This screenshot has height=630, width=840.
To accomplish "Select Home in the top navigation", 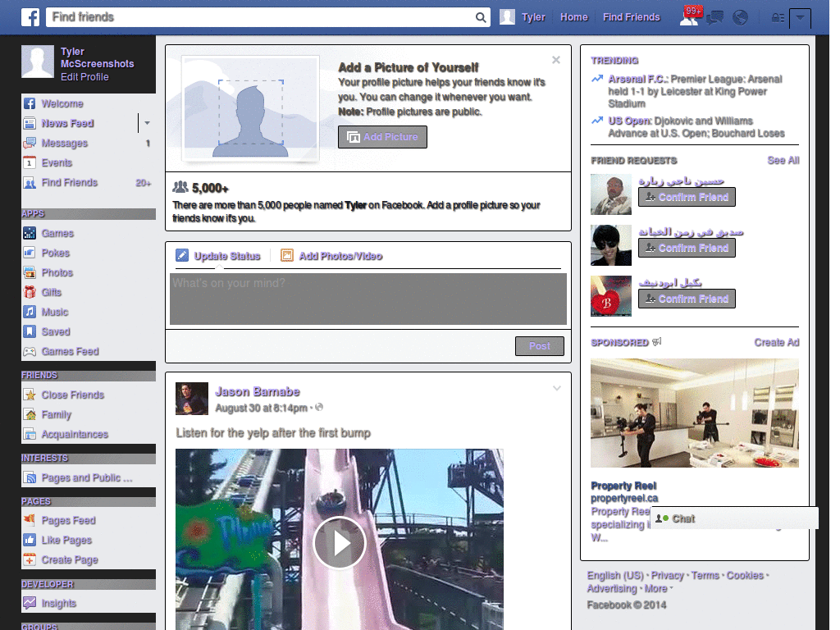I will coord(573,16).
